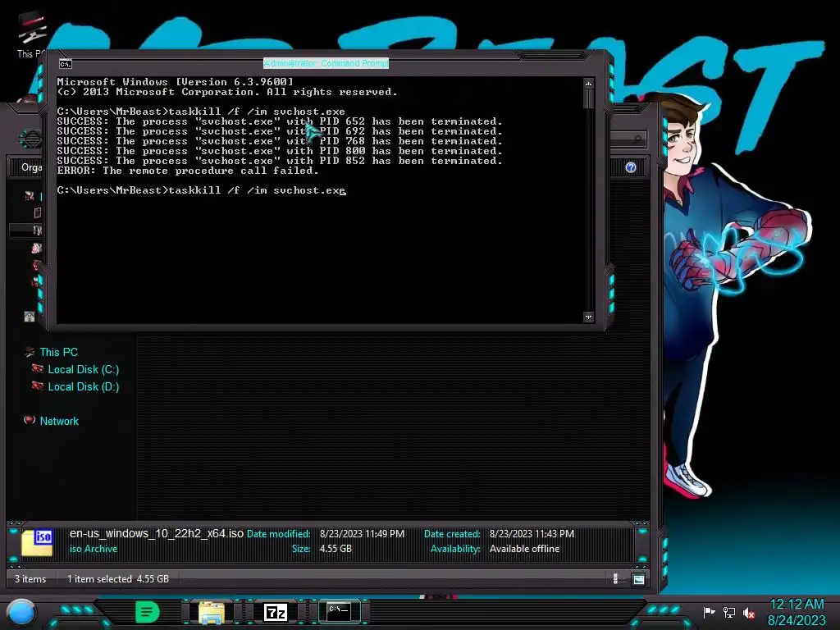840x630 pixels.
Task: Open the green chat app taskbar icon
Action: (148, 612)
